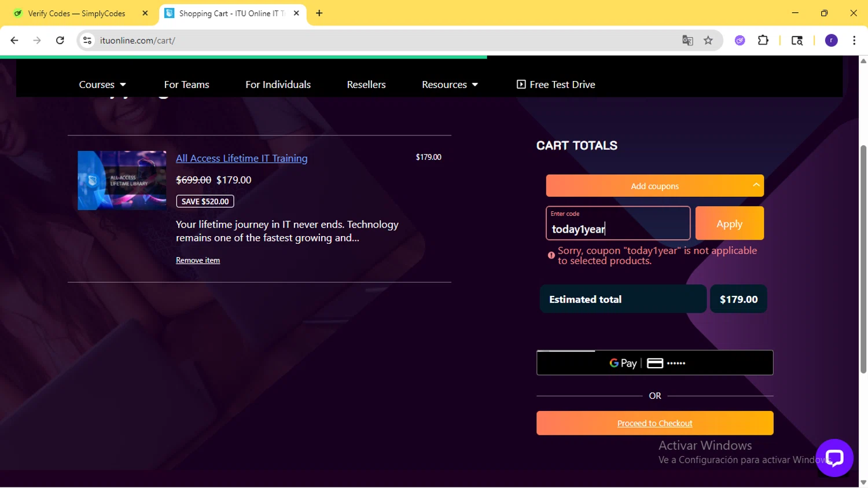Click the coupon not applicable error message
This screenshot has width=868, height=488.
[x=657, y=256]
